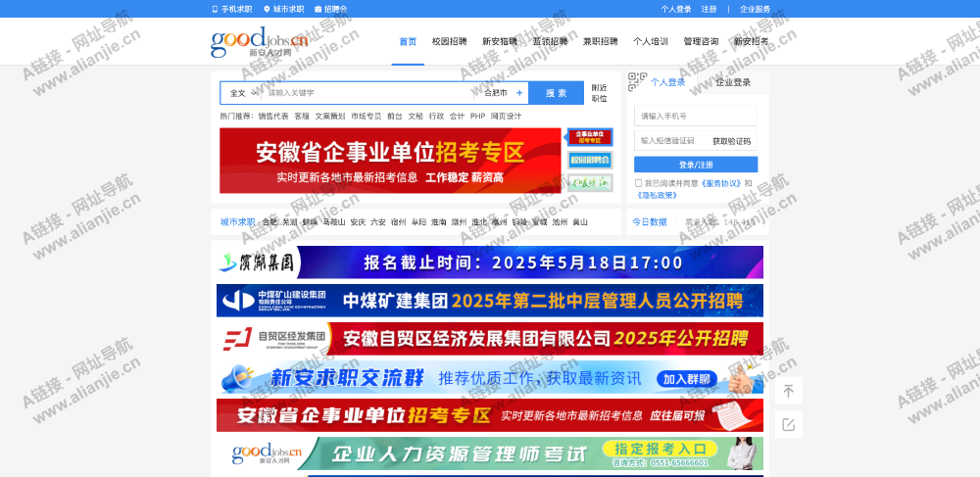Click the 登录/注册 button
Screen dimensions: 980x477
coord(696,165)
